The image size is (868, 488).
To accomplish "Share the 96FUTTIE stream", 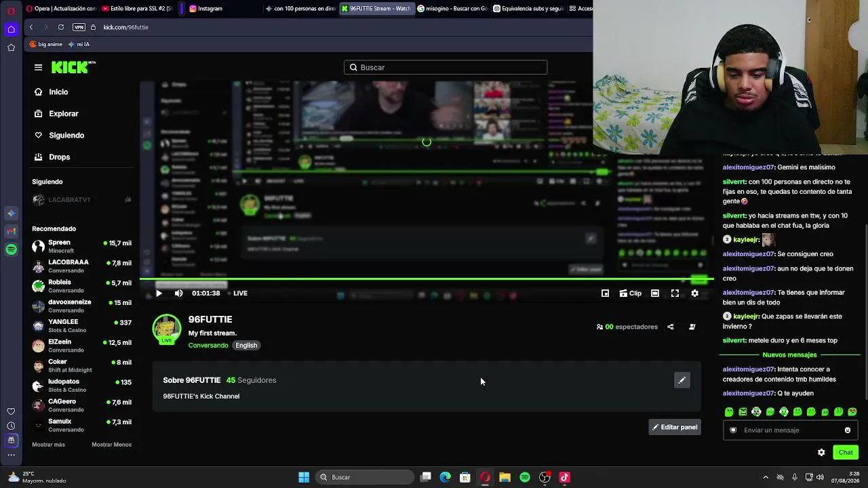I will [671, 327].
